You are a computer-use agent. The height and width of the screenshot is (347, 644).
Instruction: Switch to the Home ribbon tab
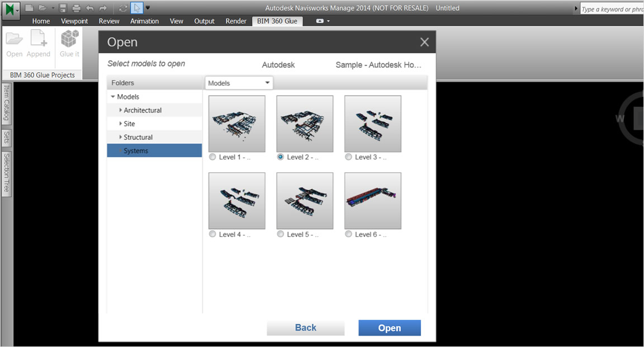(41, 21)
